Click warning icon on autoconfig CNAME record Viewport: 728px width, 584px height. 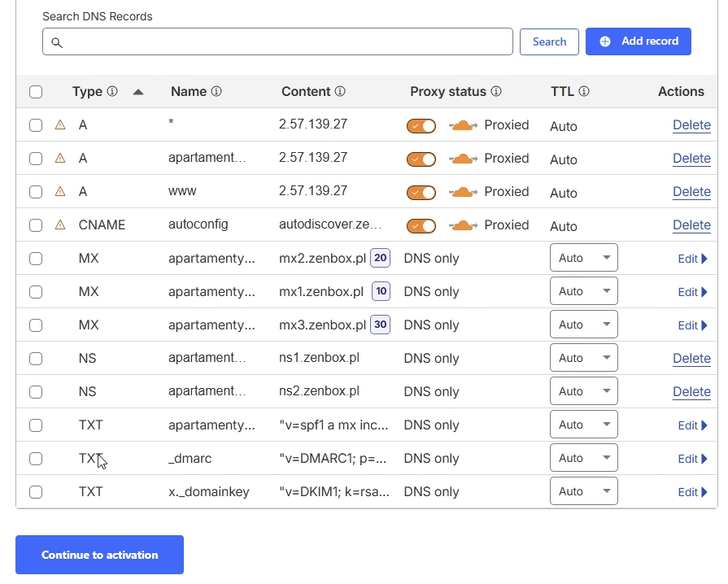[60, 225]
